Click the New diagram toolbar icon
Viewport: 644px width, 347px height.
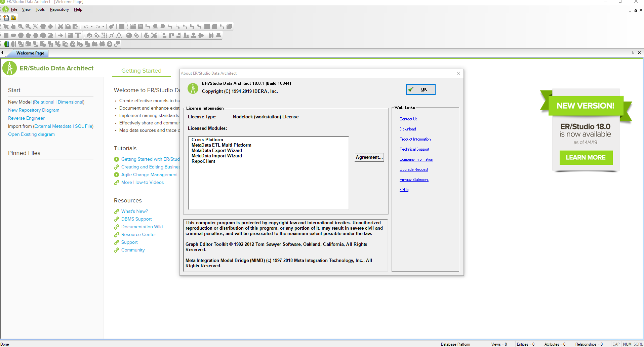coord(6,18)
